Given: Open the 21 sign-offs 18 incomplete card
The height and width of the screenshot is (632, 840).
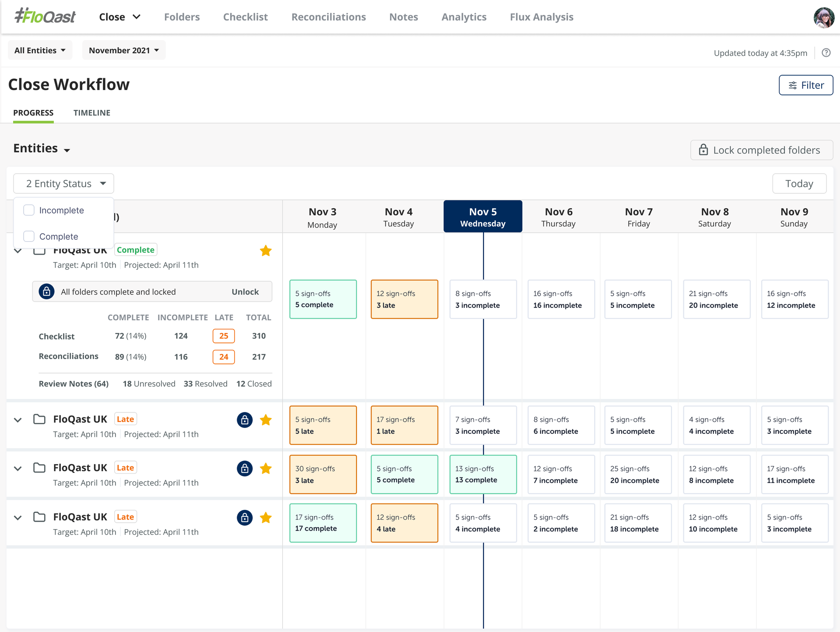Looking at the screenshot, I should pyautogui.click(x=638, y=523).
